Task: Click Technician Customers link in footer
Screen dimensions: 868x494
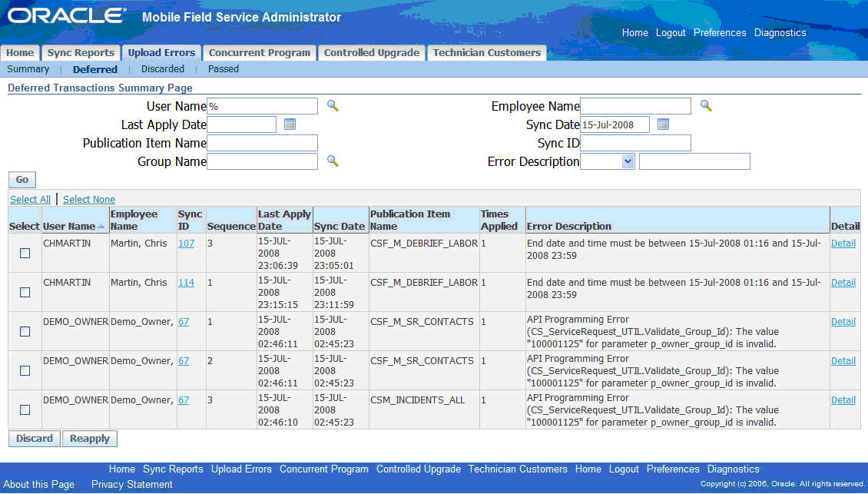Action: click(518, 469)
